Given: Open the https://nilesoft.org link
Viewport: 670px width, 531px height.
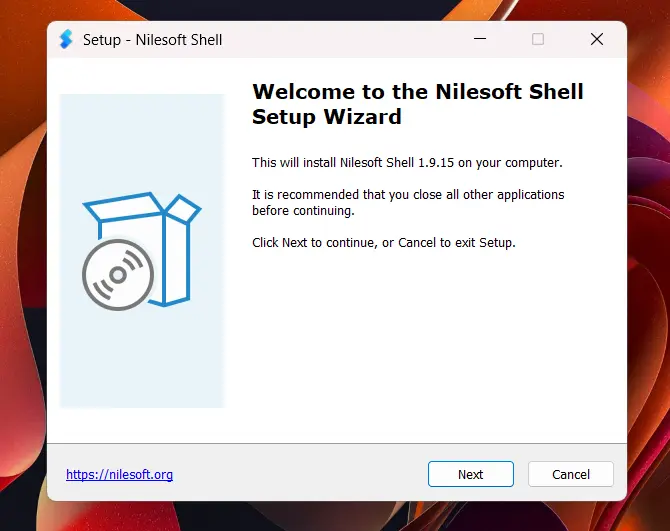Looking at the screenshot, I should [119, 474].
